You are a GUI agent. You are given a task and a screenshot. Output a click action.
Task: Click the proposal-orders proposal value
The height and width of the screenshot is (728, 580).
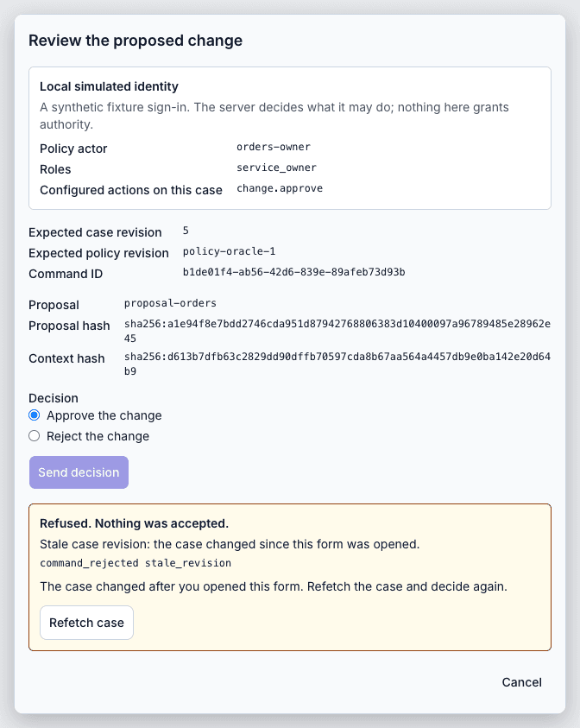(x=170, y=303)
